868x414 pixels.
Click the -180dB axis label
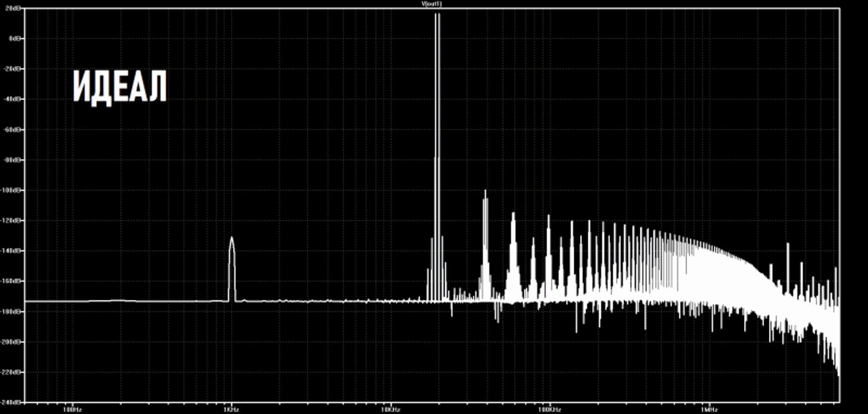coord(12,312)
